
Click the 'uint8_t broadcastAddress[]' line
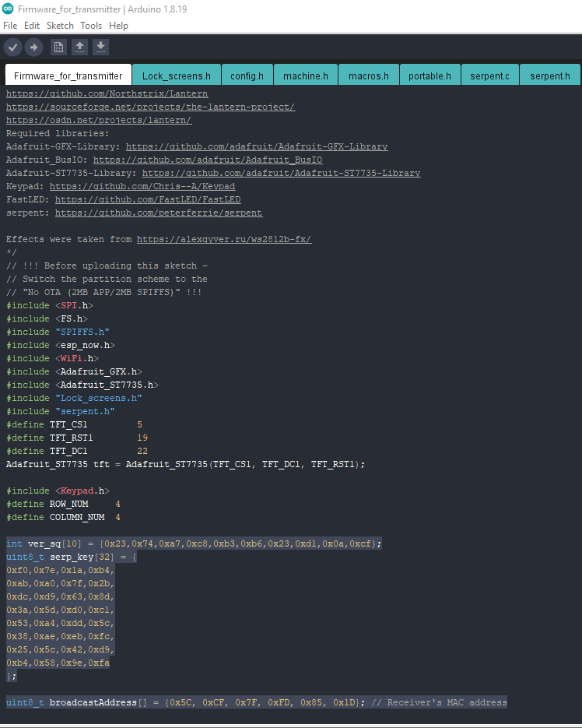click(x=257, y=702)
